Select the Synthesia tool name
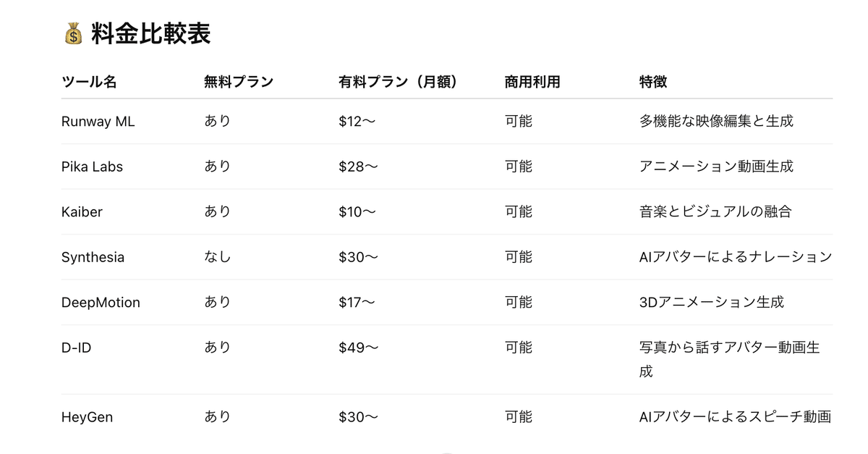Image resolution: width=868 pixels, height=454 pixels. coord(93,257)
